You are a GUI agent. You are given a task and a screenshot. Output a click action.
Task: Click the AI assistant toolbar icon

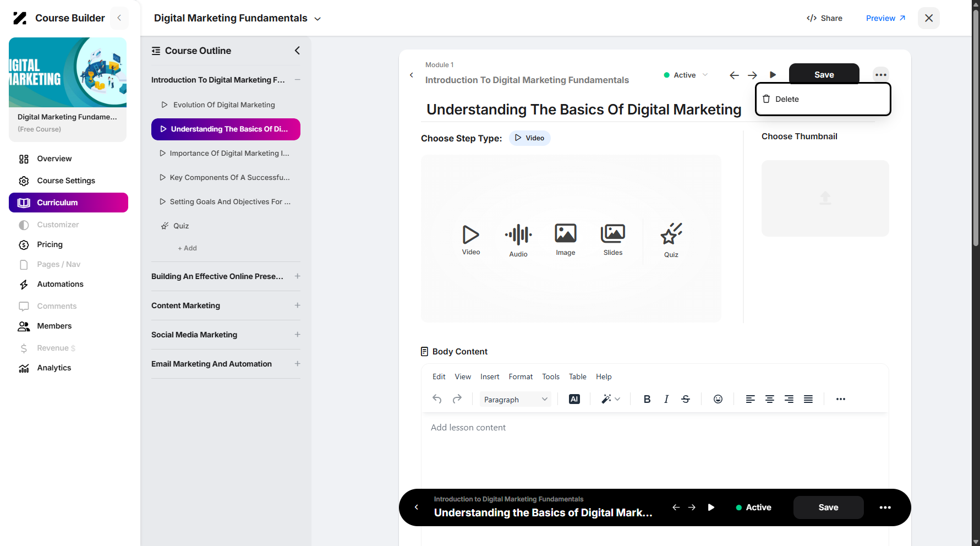pyautogui.click(x=574, y=399)
